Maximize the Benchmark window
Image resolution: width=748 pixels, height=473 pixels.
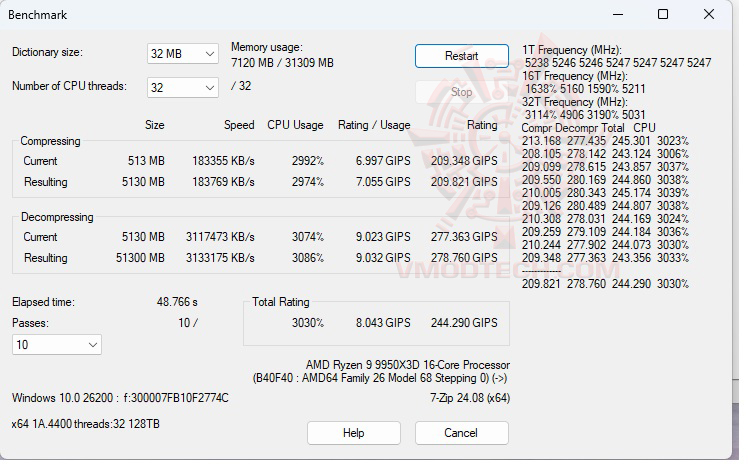[x=663, y=15]
